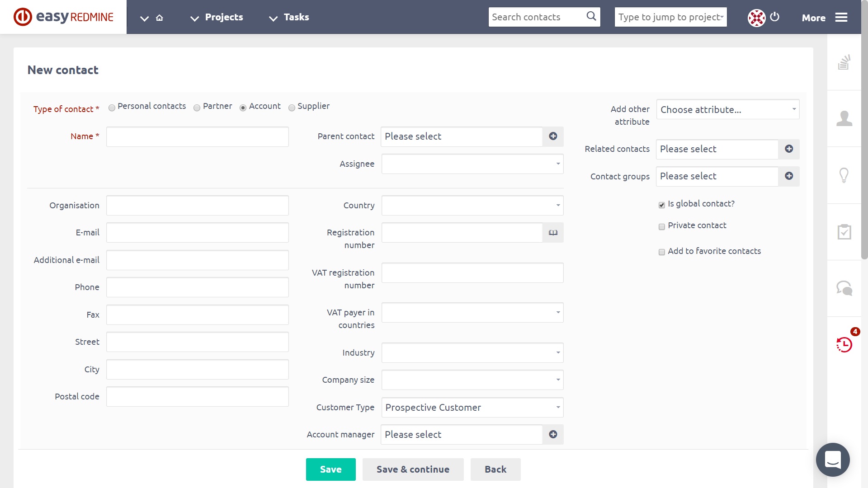Open the More hamburger menu
868x488 pixels.
[x=841, y=18]
